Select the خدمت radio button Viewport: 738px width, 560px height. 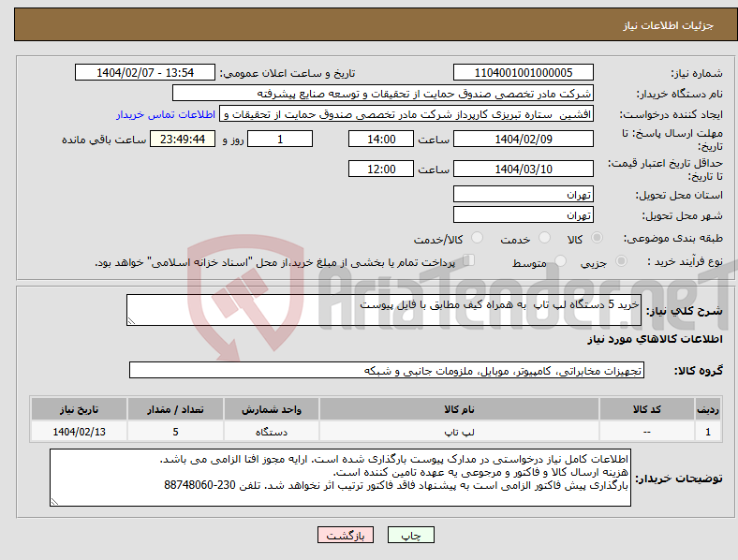click(x=544, y=238)
